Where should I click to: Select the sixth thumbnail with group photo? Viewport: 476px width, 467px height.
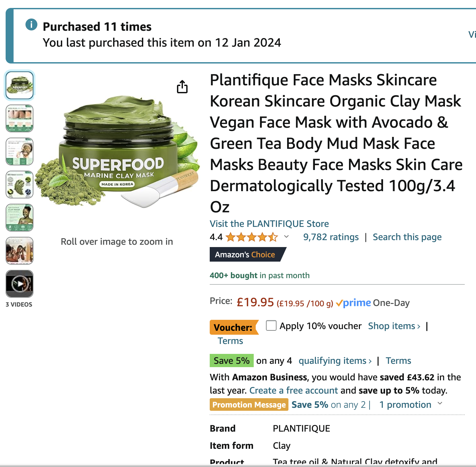pyautogui.click(x=20, y=251)
